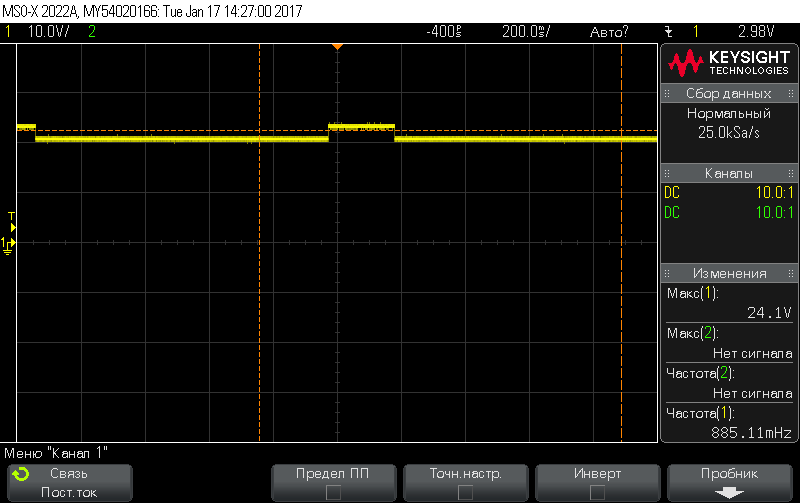This screenshot has height=503, width=800.
Task: Open the Изменения measurements panel header
Action: pyautogui.click(x=729, y=273)
